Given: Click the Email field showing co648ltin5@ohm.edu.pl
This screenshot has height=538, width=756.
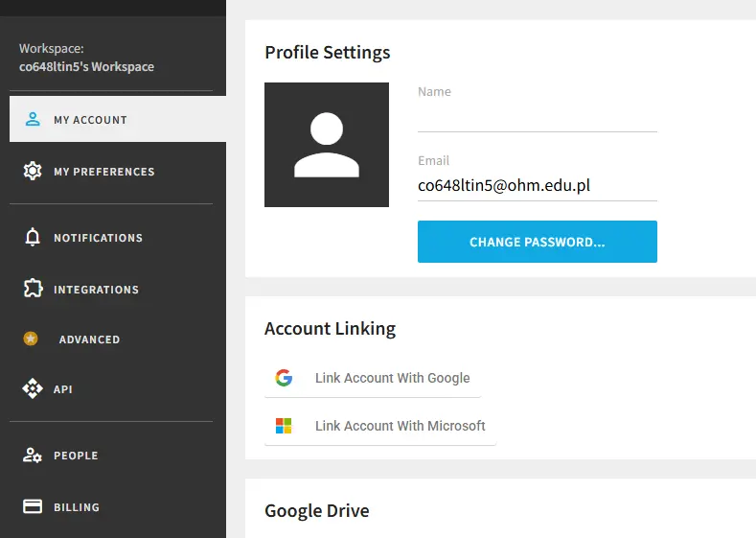Looking at the screenshot, I should point(538,186).
